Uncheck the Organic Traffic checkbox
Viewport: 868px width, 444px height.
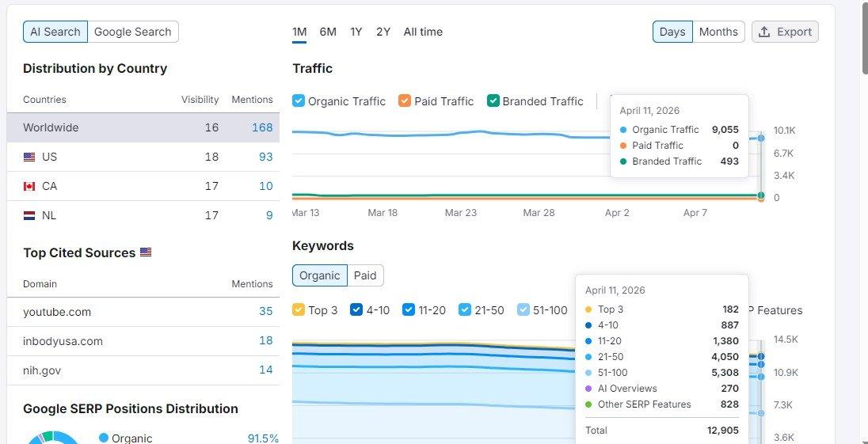point(299,101)
